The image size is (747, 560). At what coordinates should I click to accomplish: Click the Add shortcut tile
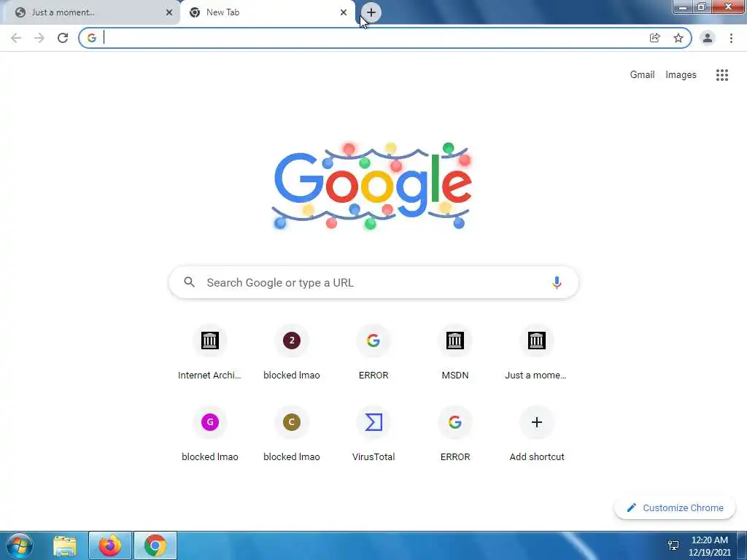pyautogui.click(x=536, y=435)
